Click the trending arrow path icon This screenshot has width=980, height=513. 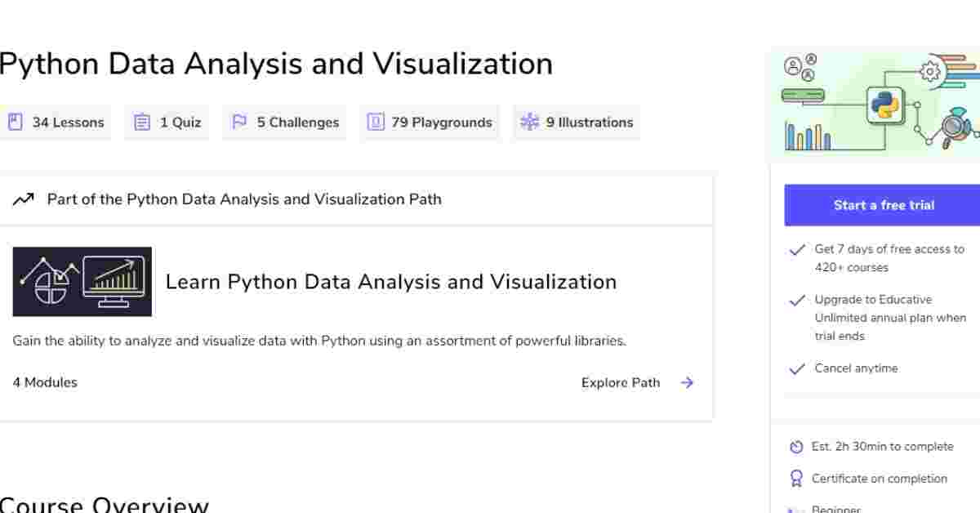click(24, 199)
